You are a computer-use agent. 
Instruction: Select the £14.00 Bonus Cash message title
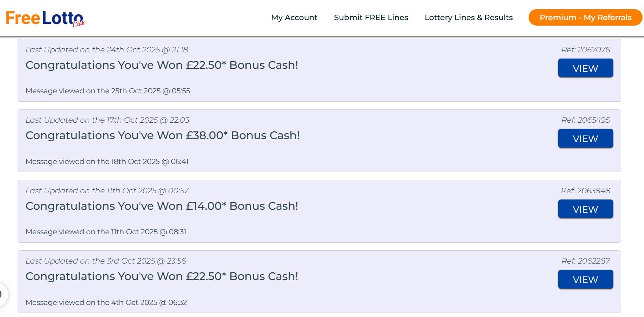click(x=162, y=206)
